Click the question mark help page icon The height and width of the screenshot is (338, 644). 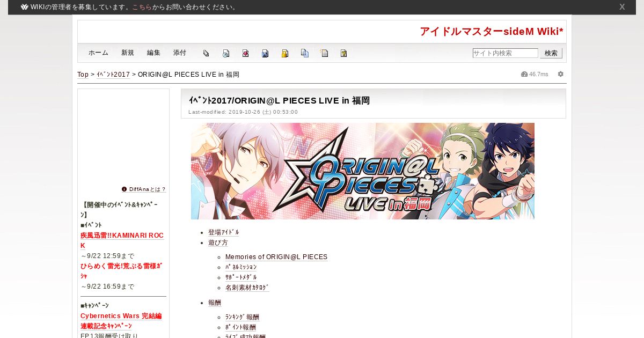pos(343,53)
